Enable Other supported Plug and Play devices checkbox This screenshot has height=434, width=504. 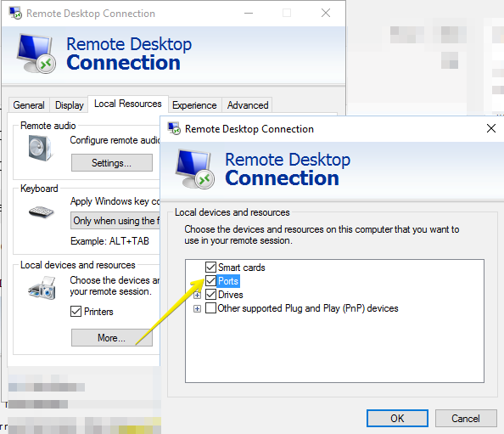[x=210, y=308]
